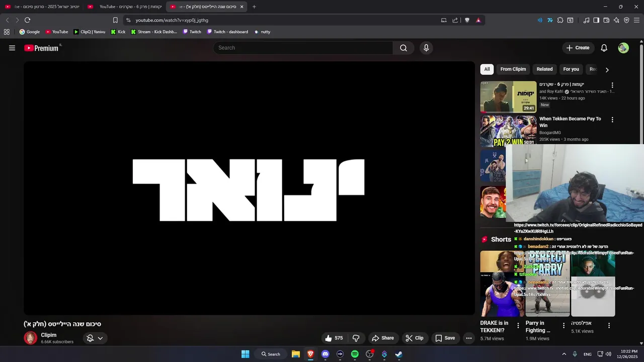Save the video to playlist

click(445, 338)
